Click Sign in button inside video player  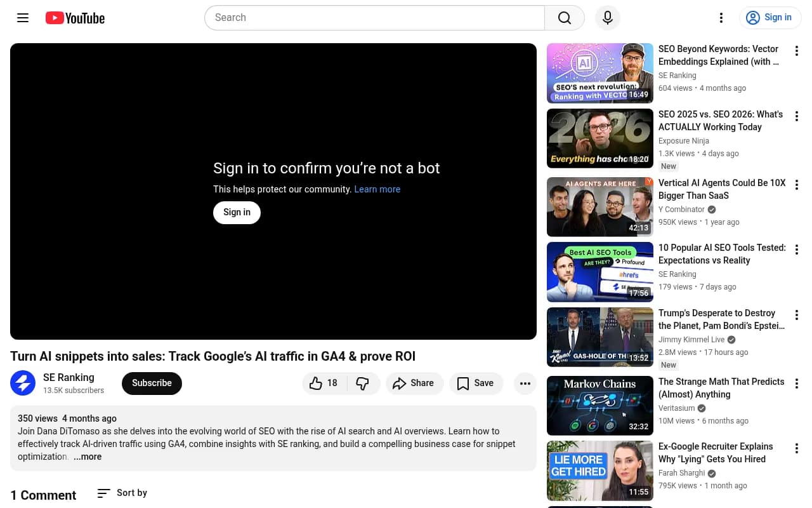(237, 212)
